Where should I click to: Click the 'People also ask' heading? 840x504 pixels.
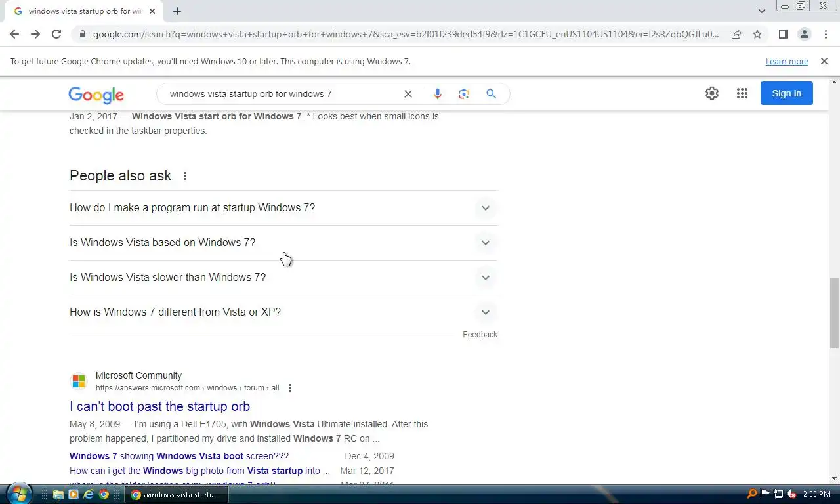(120, 176)
